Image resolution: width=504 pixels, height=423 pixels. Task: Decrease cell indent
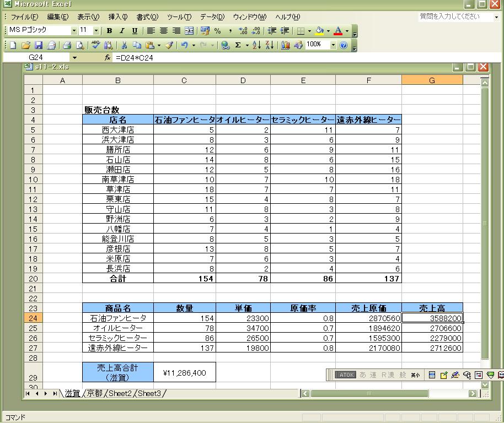272,31
